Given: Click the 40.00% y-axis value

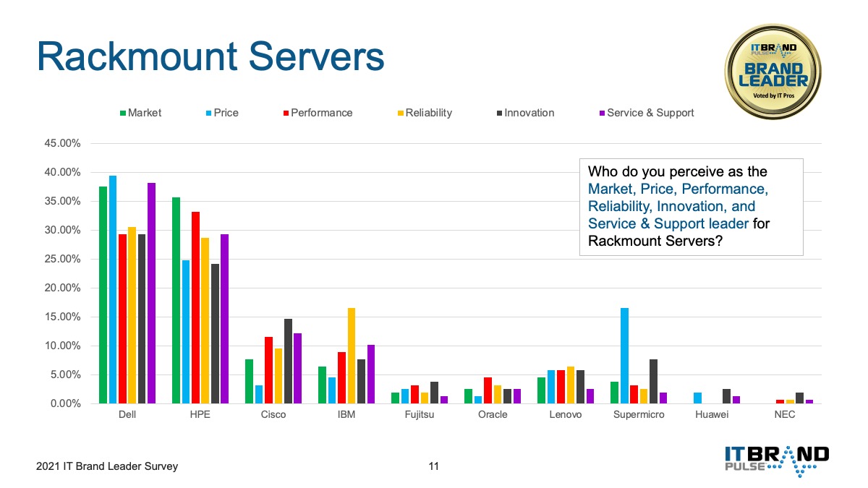Looking at the screenshot, I should point(64,172).
